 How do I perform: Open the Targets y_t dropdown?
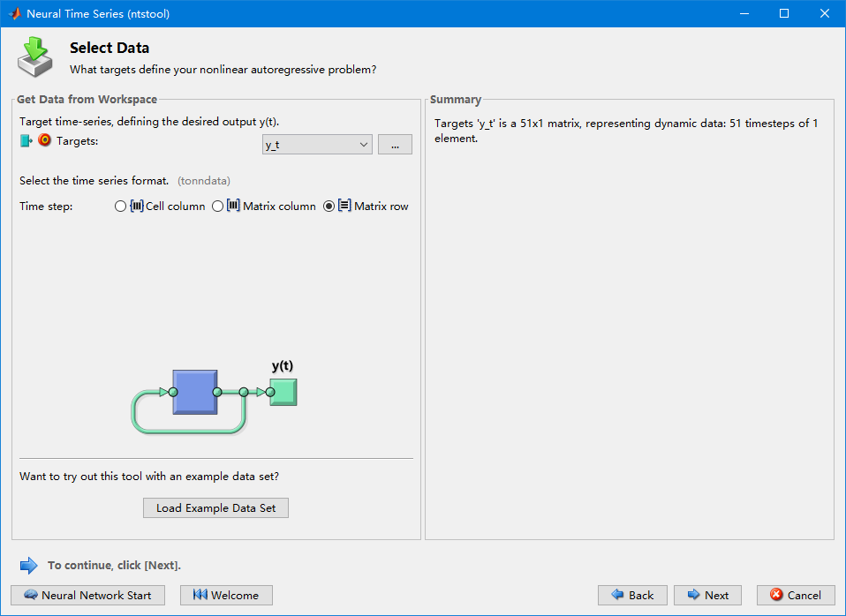point(317,145)
